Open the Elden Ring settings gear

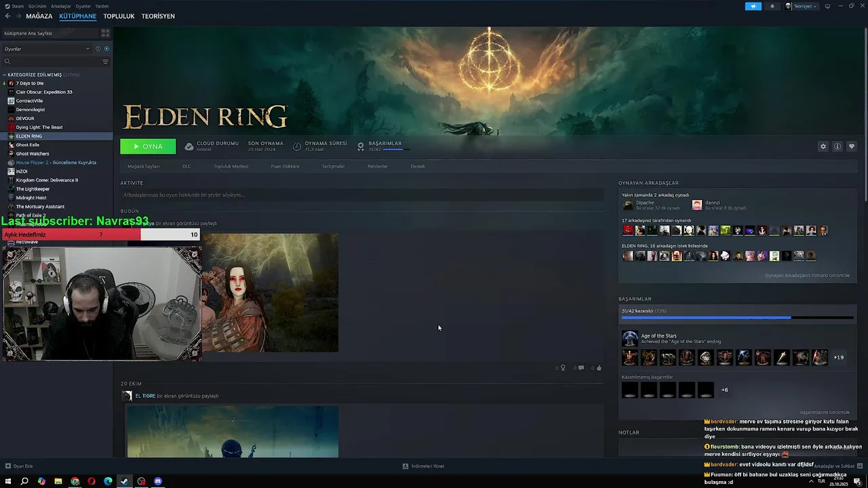coord(823,146)
